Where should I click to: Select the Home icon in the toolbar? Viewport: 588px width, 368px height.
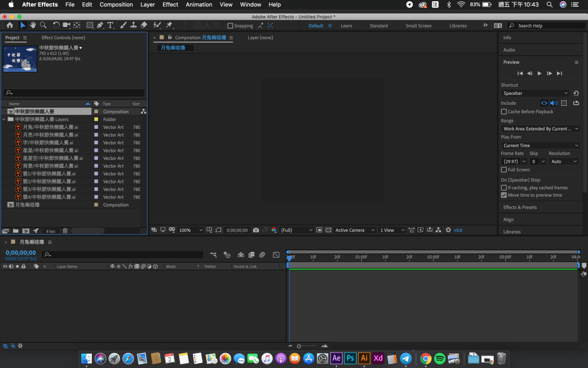click(10, 25)
